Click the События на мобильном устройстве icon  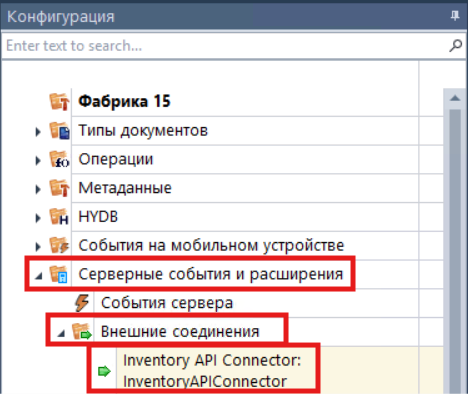59,245
